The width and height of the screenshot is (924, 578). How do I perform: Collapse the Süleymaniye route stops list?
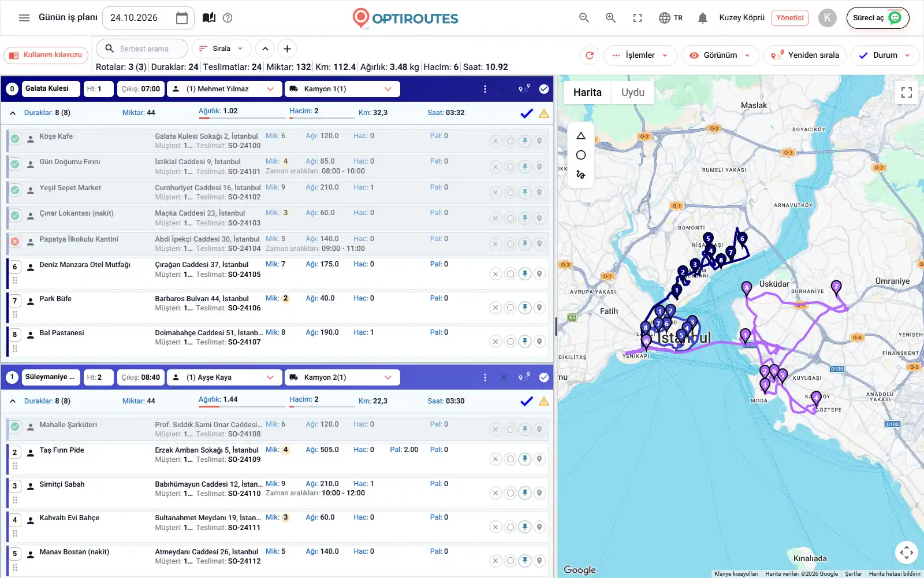click(x=13, y=401)
